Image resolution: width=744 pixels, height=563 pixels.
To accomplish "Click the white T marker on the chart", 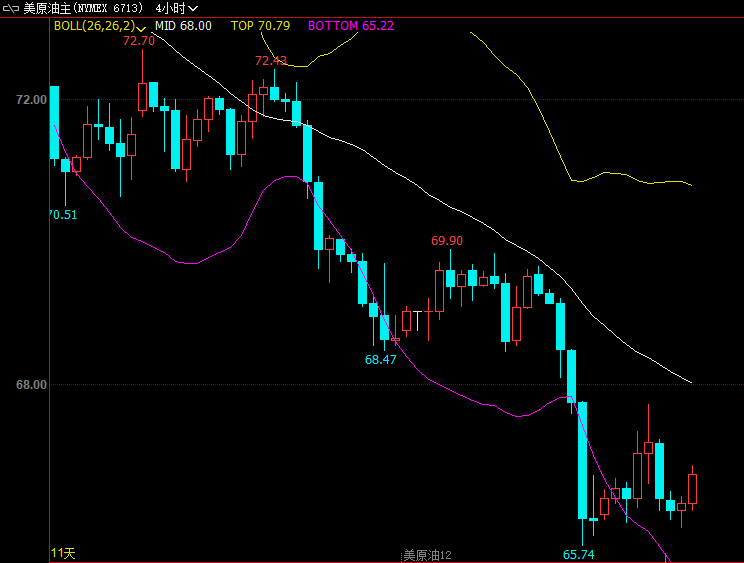I will click(418, 321).
